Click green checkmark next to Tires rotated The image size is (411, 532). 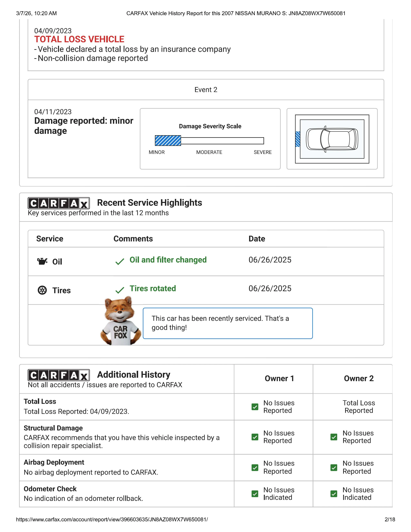click(120, 290)
